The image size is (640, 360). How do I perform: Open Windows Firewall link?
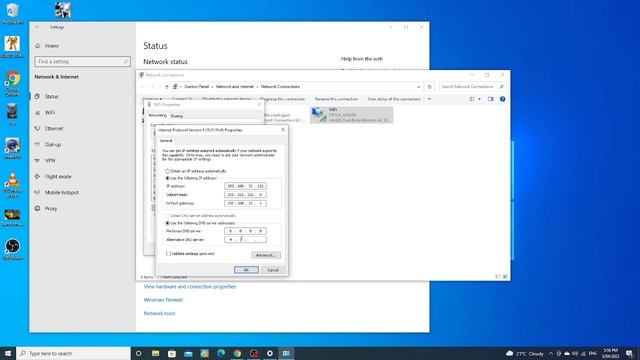163,300
